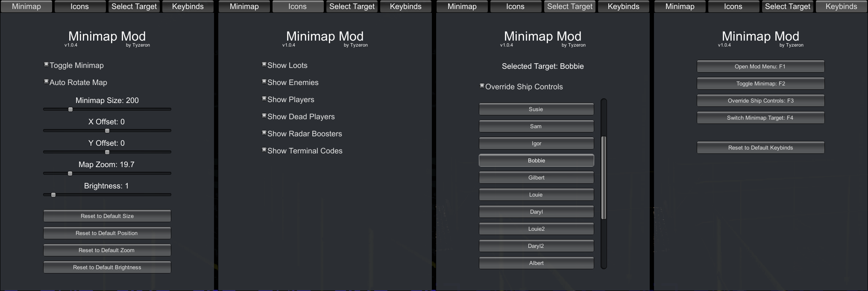This screenshot has width=868, height=291.
Task: Pick Albert in the target list
Action: tap(536, 263)
